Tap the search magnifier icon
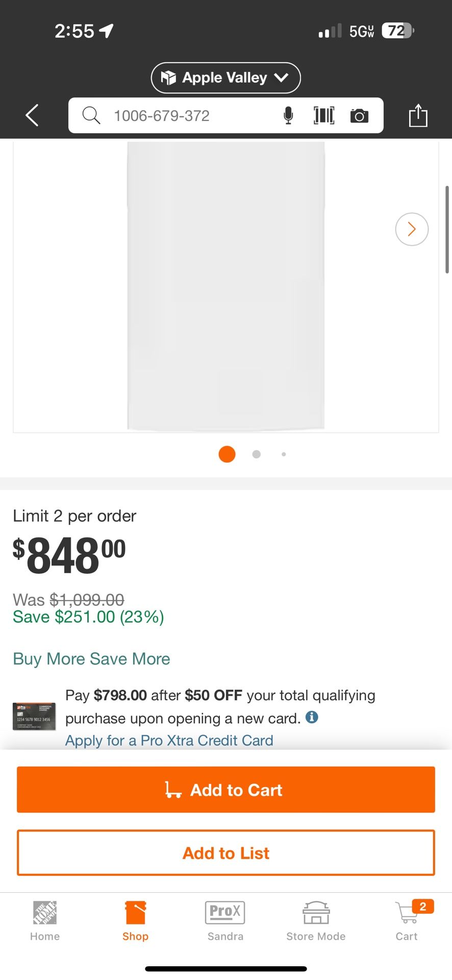The height and width of the screenshot is (980, 452). [x=91, y=115]
